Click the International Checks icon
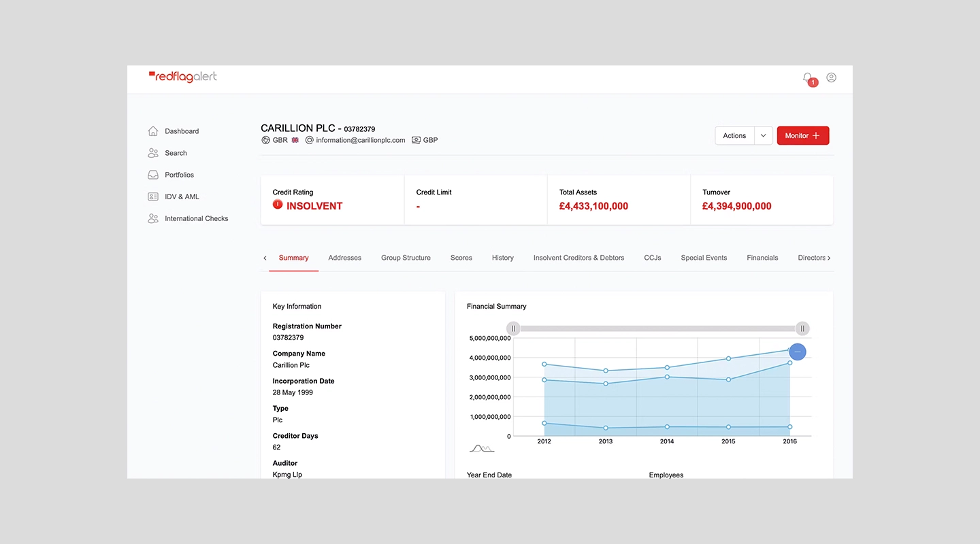The image size is (980, 544). pos(153,218)
